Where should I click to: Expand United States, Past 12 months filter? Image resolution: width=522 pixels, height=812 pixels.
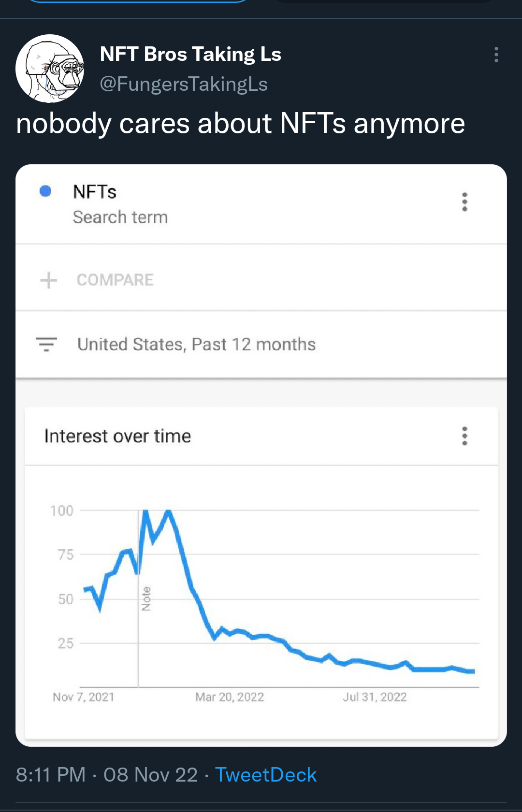point(196,344)
